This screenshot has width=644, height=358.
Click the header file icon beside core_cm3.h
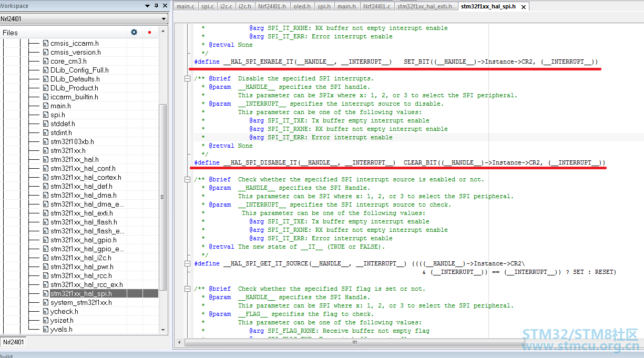pos(46,61)
